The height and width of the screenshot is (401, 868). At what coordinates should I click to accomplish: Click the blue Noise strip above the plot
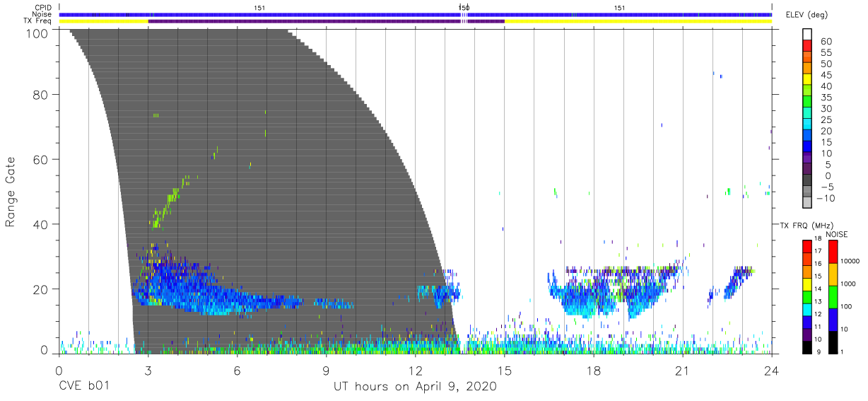pyautogui.click(x=415, y=14)
